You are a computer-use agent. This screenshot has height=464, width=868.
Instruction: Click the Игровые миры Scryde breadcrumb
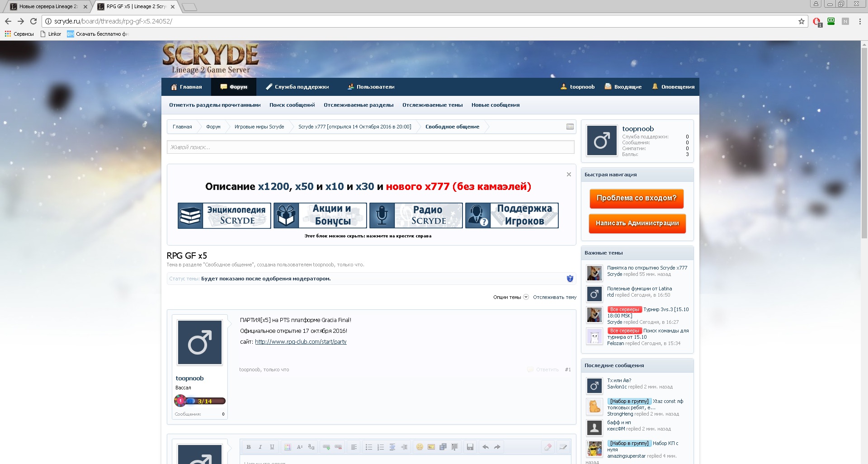259,127
